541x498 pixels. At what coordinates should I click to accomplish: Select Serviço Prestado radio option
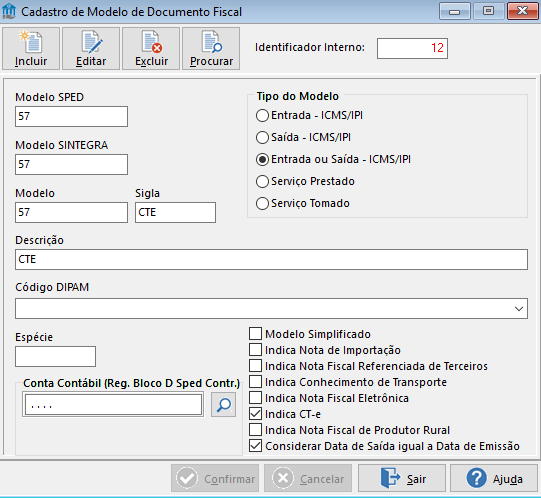click(262, 182)
